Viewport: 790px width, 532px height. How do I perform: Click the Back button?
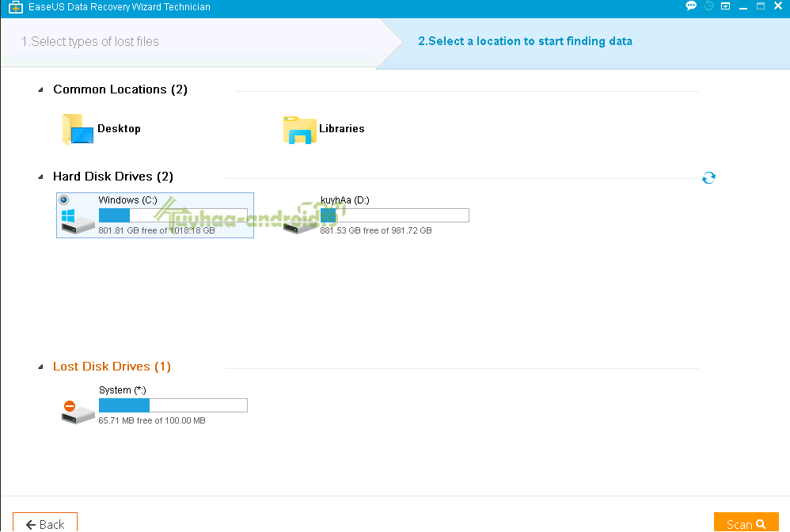click(45, 523)
